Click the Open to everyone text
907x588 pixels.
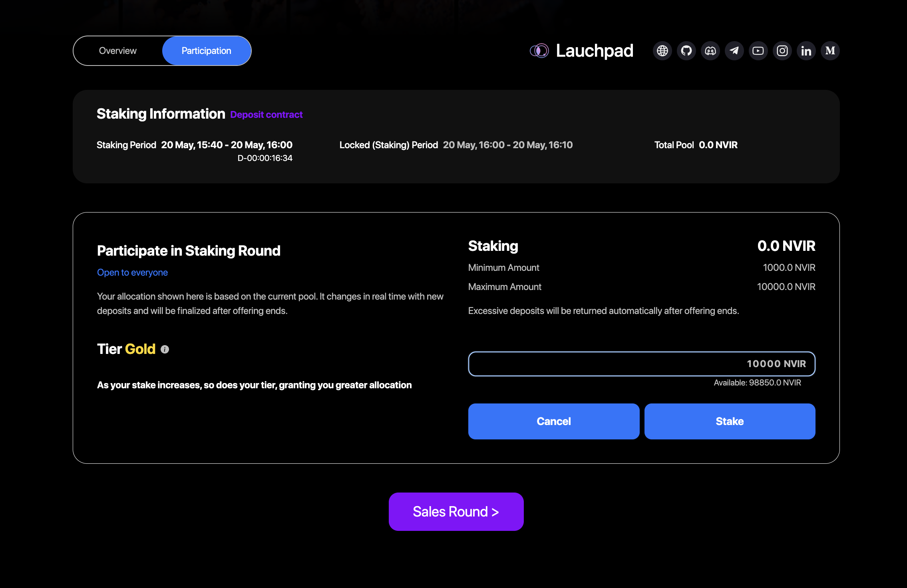(x=132, y=272)
